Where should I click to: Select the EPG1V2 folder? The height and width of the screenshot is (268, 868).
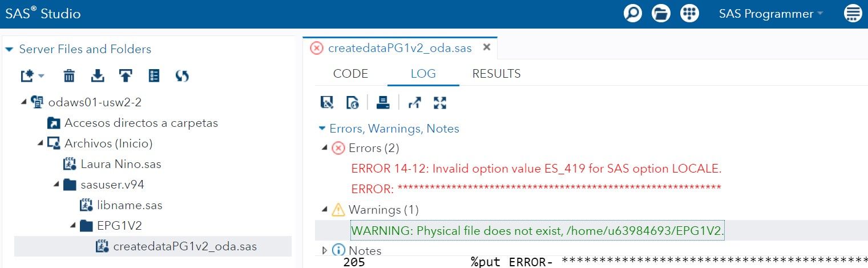coord(119,226)
